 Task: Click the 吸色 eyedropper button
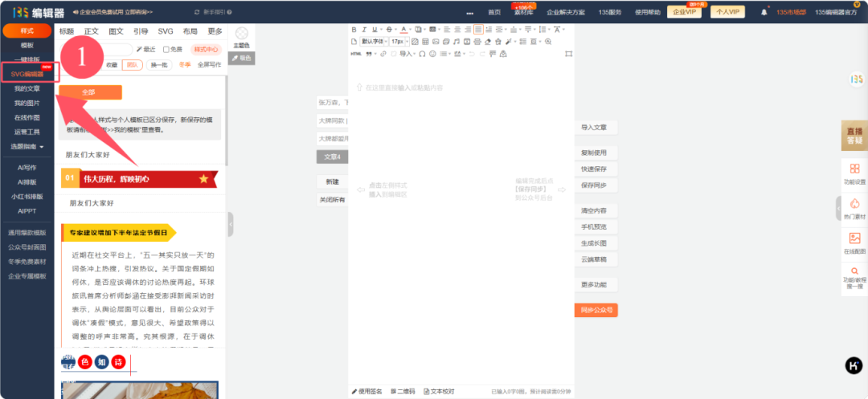pyautogui.click(x=241, y=58)
